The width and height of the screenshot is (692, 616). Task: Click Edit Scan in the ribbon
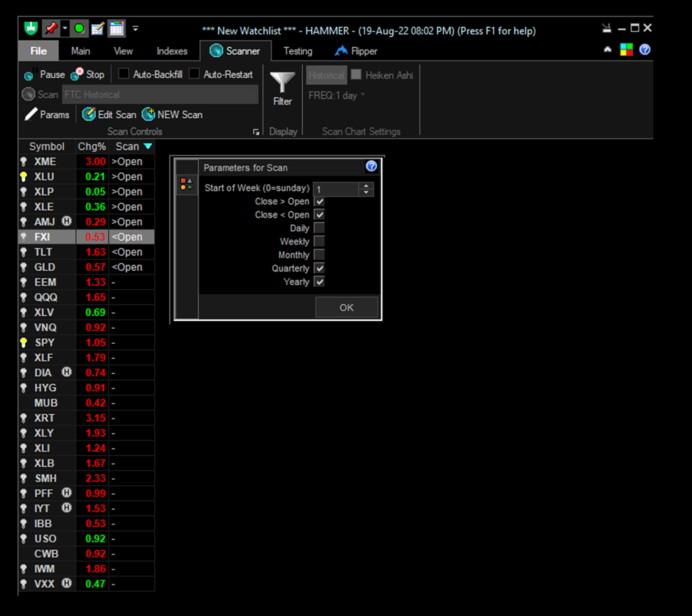(x=109, y=115)
